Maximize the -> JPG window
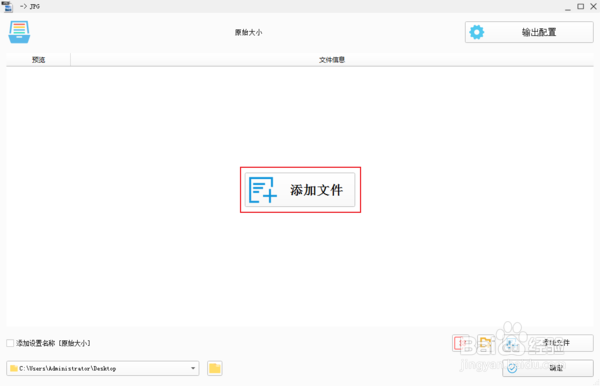600x386 pixels. pos(580,7)
